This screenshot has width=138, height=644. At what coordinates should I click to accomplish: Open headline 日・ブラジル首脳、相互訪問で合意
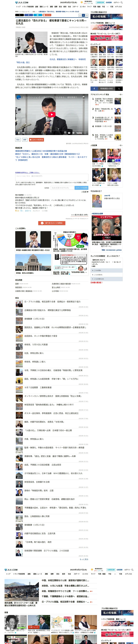[x=52, y=302]
